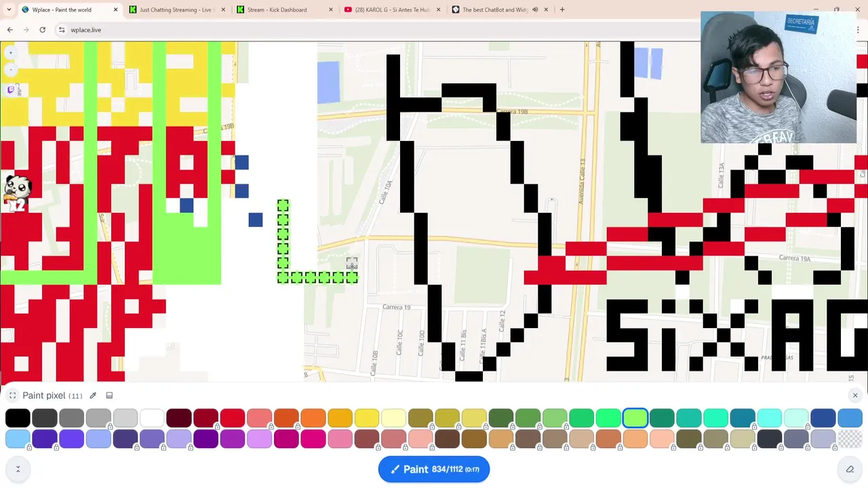
Task: Click the Carrera 19A street label
Action: click(x=795, y=258)
